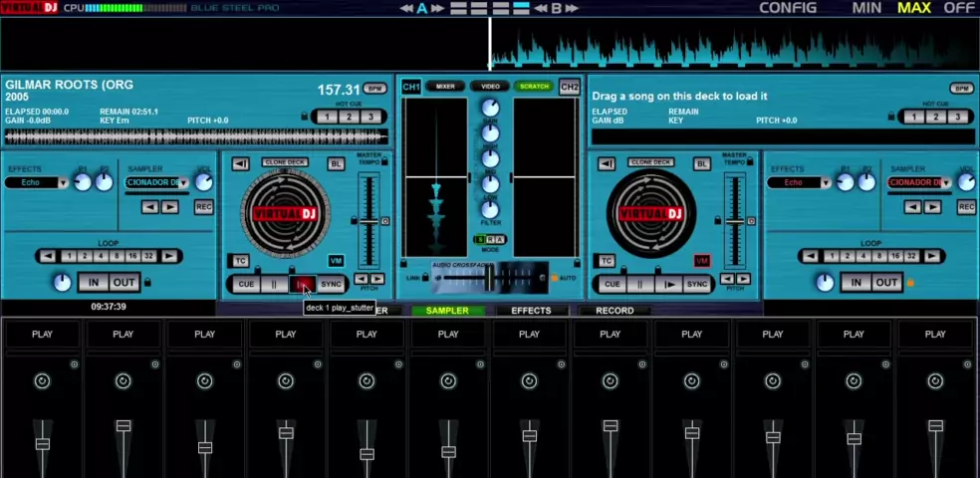The image size is (980, 478).
Task: Click CLONE DECK on the left deck
Action: [285, 162]
